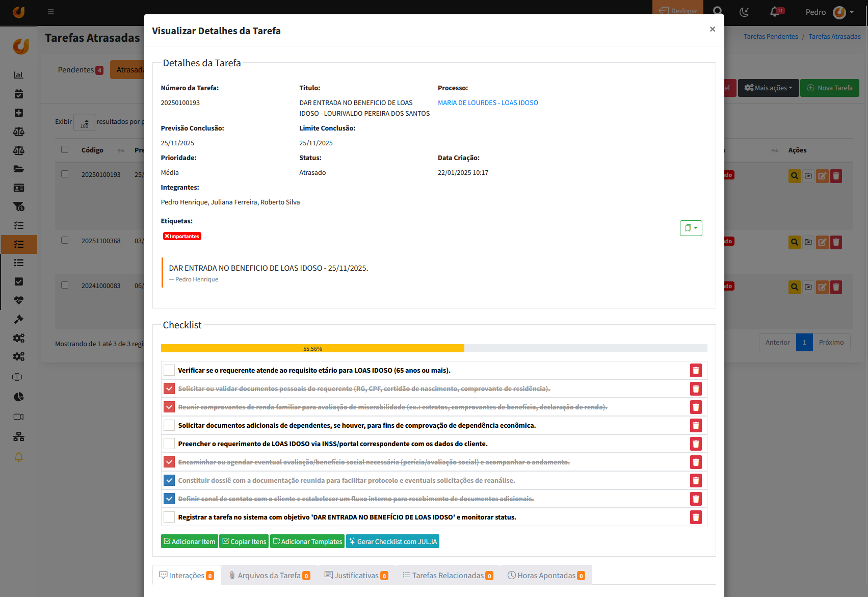Image resolution: width=868 pixels, height=597 pixels.
Task: Open the Pedro user profile dropdown
Action: 829,12
